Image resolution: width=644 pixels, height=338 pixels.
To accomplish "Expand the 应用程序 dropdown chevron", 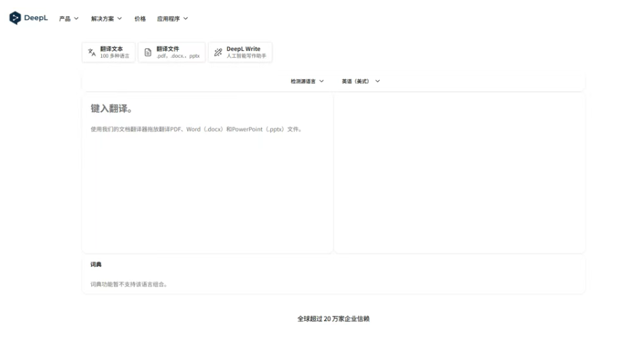I will pyautogui.click(x=186, y=19).
